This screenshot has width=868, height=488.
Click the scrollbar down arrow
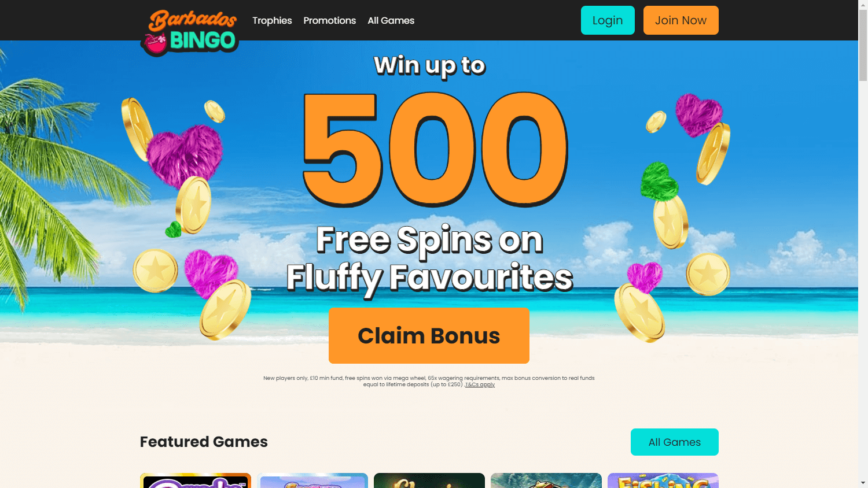(863, 483)
